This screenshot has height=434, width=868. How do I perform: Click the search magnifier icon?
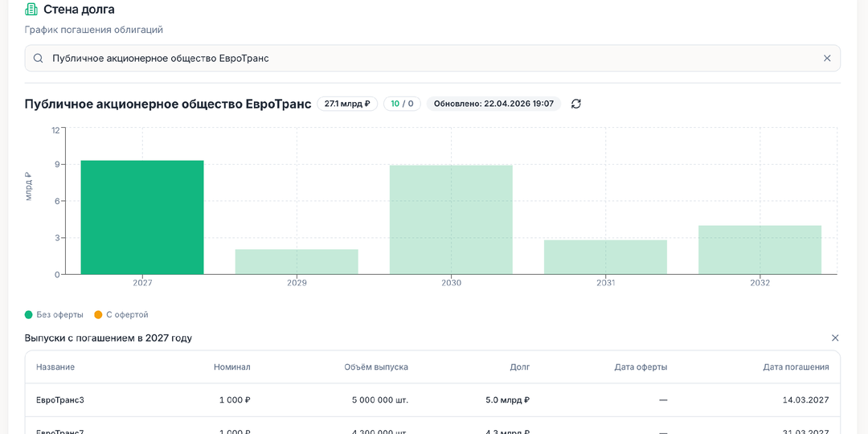tap(39, 58)
